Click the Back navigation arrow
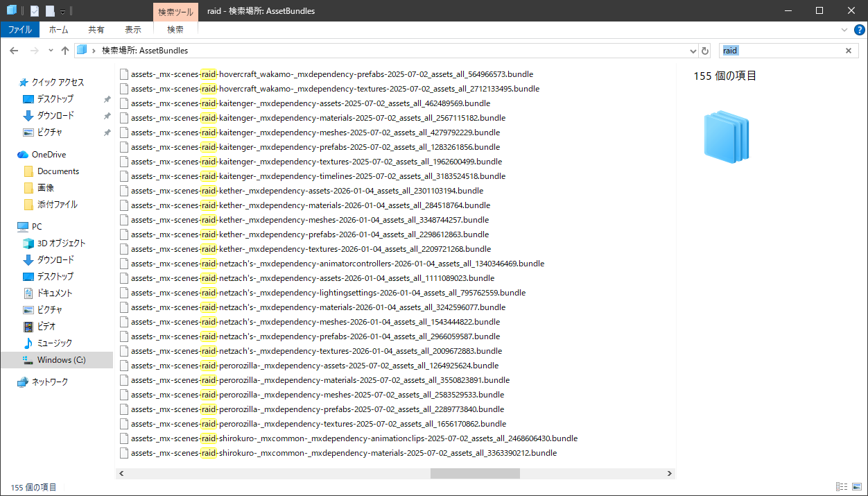Viewport: 868px width, 496px height. point(14,51)
